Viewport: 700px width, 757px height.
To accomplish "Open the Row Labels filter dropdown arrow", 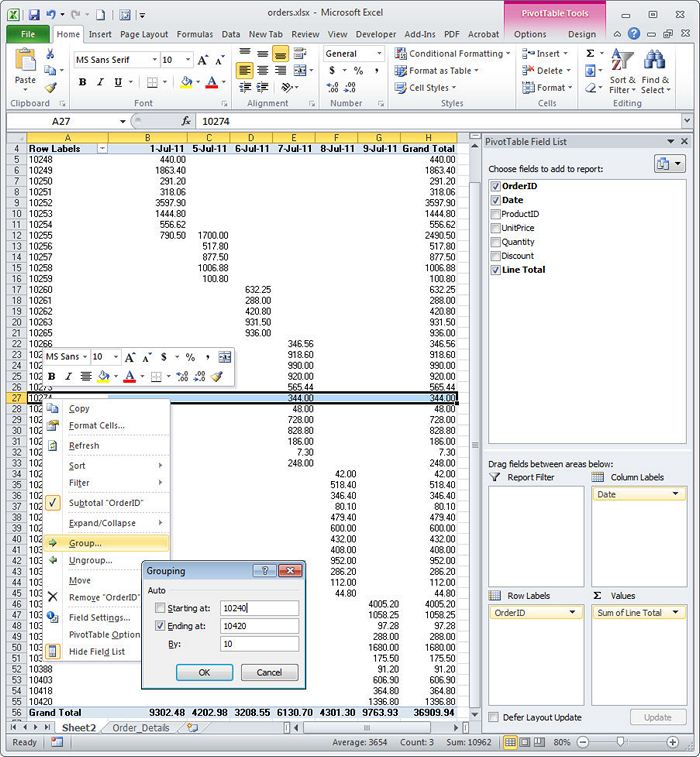I will pos(101,148).
